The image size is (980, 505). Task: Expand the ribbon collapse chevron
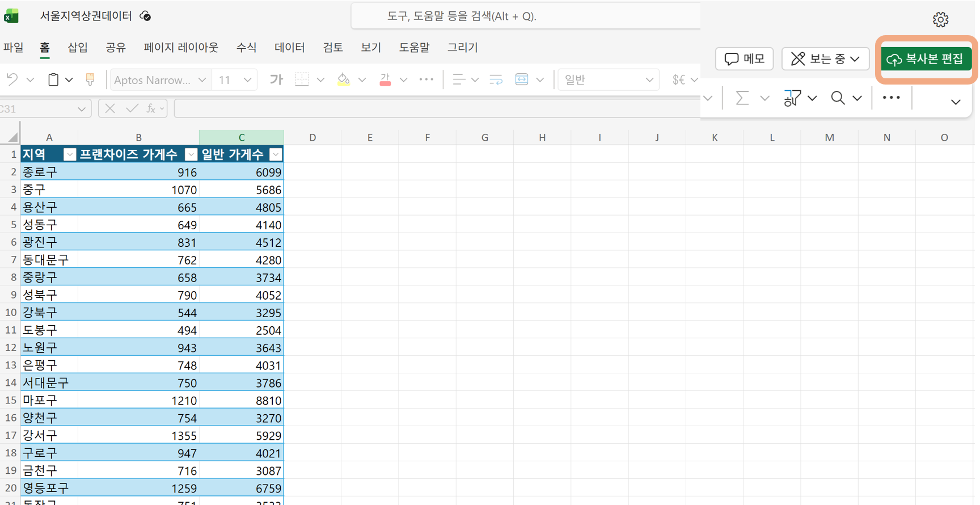[x=956, y=102]
